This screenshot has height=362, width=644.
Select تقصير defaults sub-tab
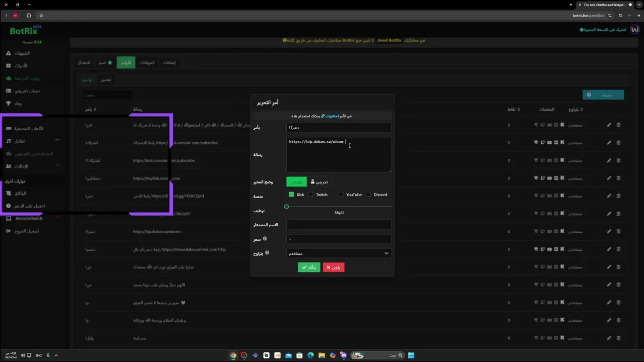click(x=106, y=79)
